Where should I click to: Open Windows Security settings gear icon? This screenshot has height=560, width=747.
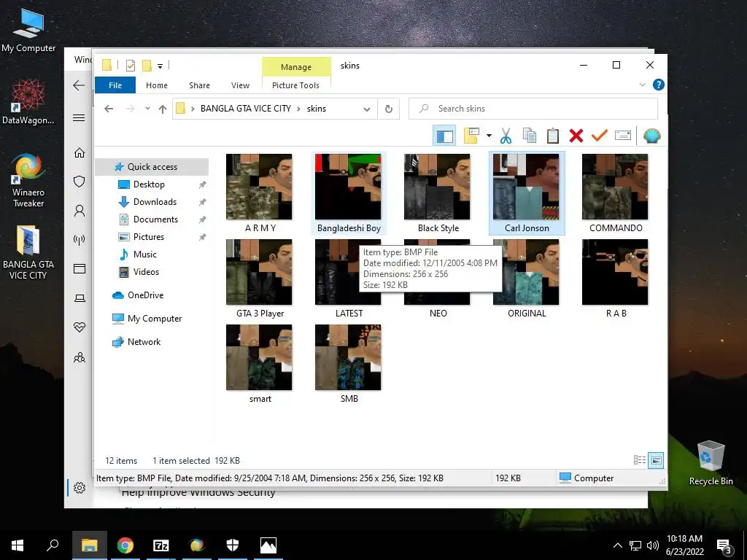click(79, 488)
